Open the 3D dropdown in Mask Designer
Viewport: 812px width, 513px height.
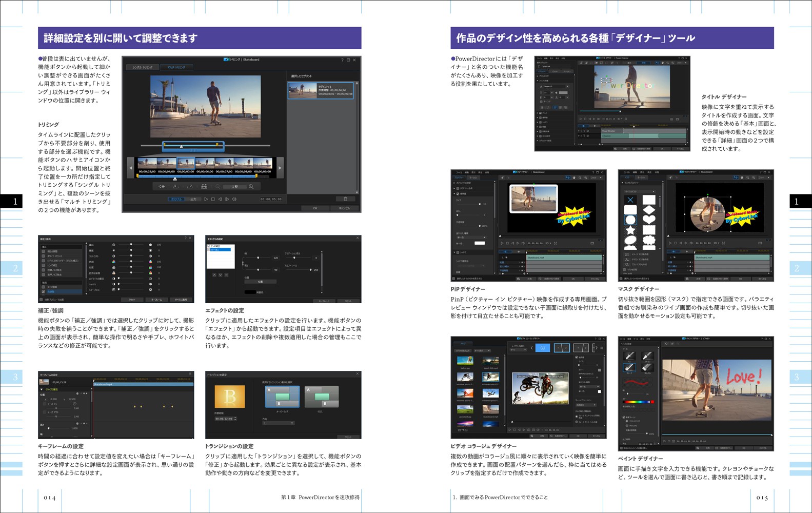(717, 243)
